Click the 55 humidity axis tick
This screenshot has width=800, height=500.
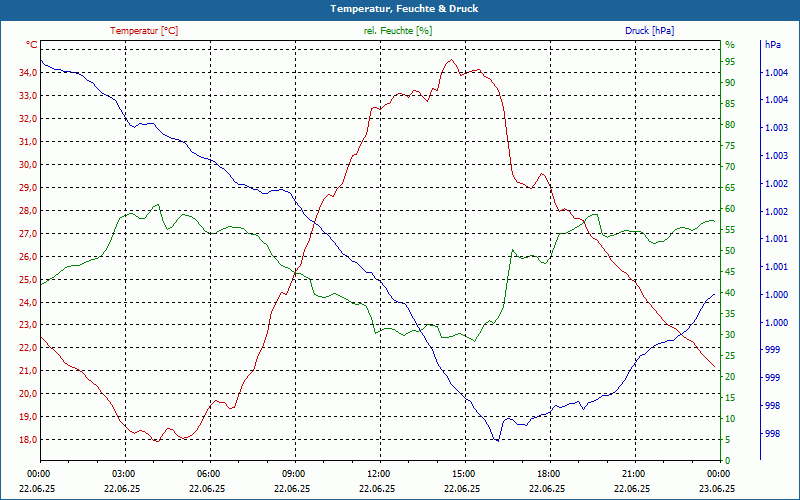pos(730,230)
